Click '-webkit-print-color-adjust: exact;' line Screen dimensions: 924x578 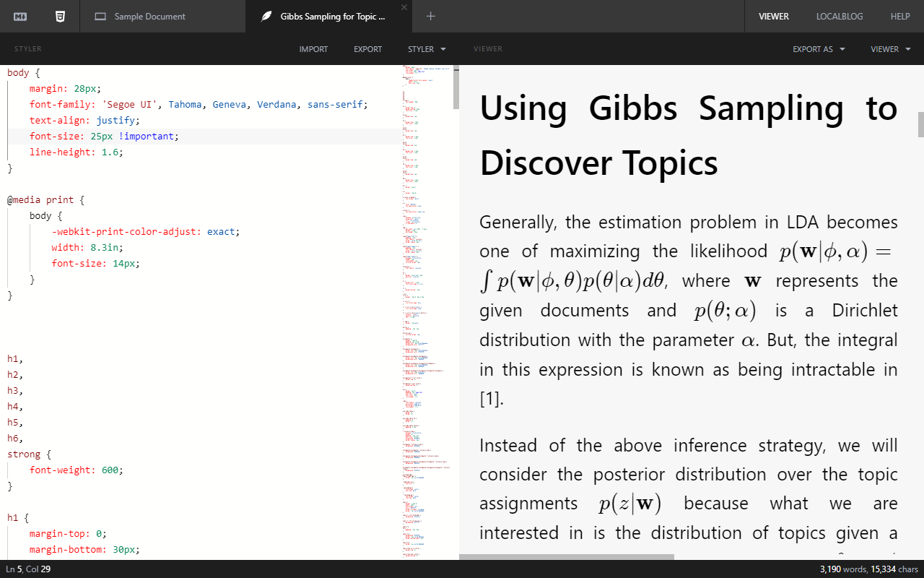click(145, 232)
